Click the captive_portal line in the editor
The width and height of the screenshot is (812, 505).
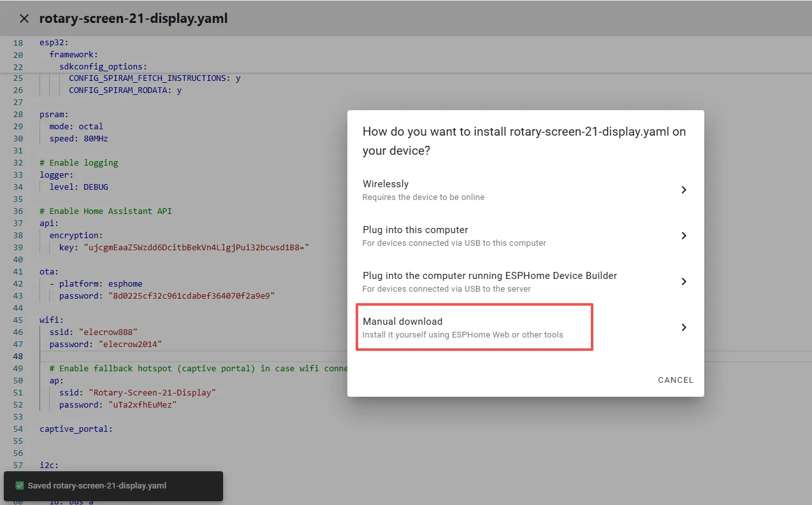pos(76,429)
